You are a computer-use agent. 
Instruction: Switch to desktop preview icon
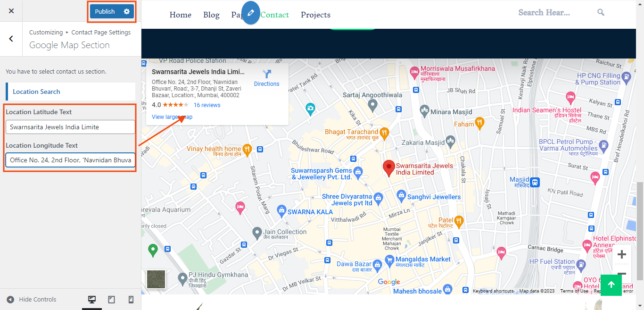(92, 300)
